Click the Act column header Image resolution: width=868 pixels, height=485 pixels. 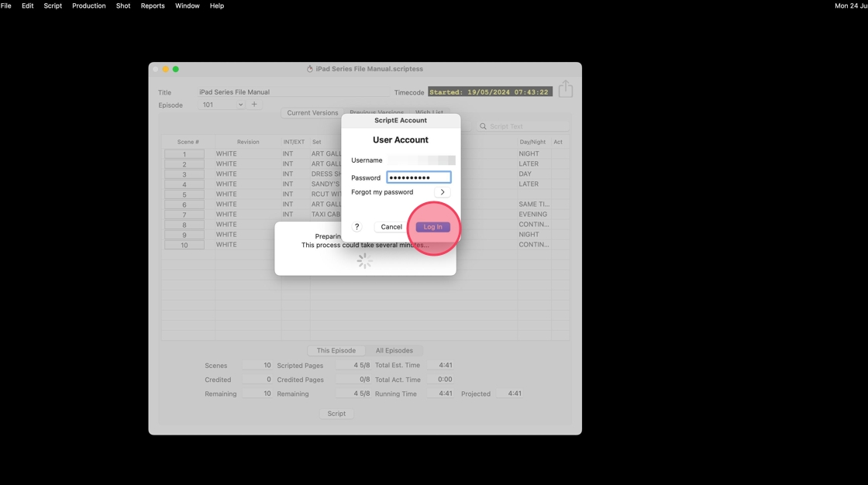558,142
